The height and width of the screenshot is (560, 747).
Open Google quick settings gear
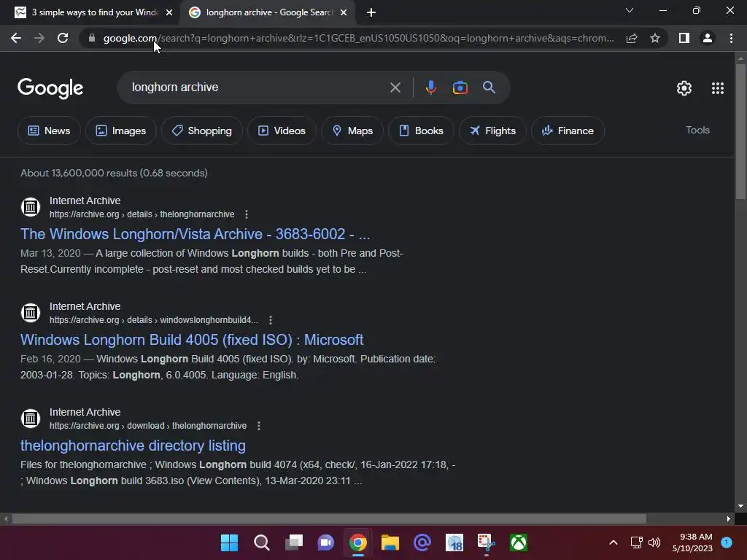(x=684, y=88)
